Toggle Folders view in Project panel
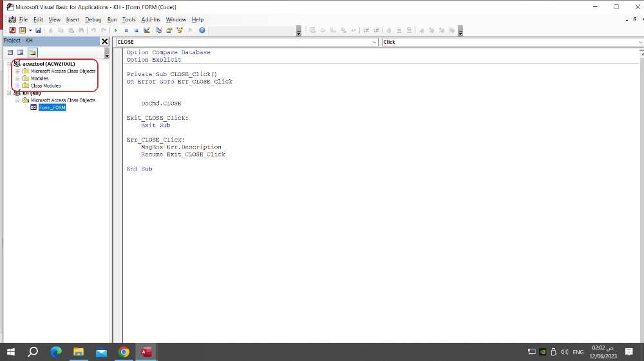Image resolution: width=644 pixels, height=361 pixels. pyautogui.click(x=32, y=52)
